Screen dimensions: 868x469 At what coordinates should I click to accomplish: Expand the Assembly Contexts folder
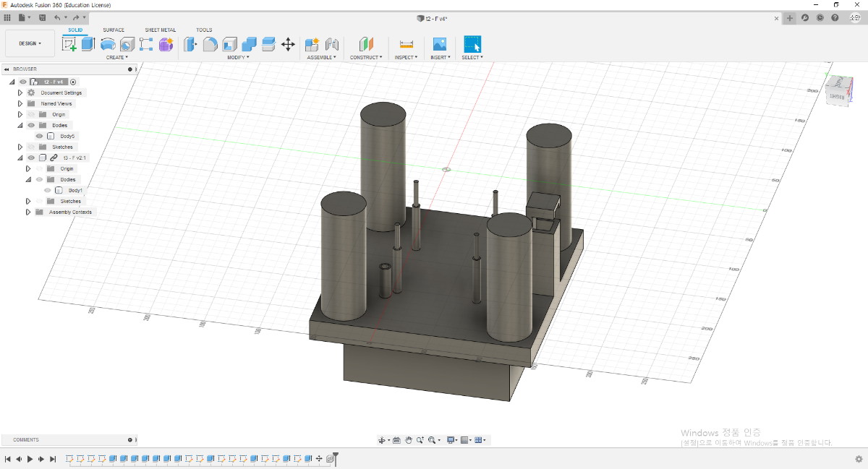click(28, 212)
